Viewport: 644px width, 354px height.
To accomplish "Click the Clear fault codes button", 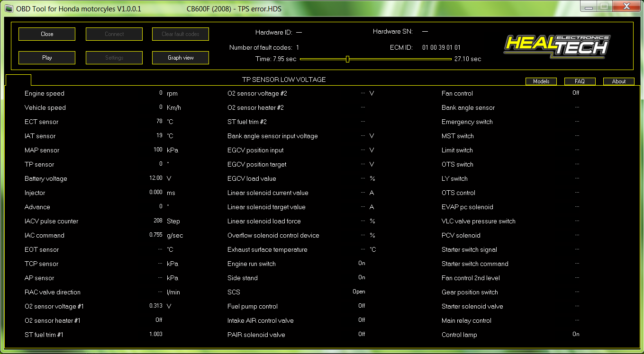I will pos(181,34).
